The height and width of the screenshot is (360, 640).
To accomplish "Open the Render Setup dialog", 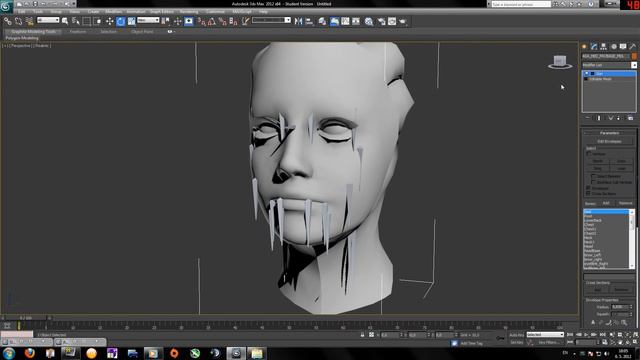I will pyautogui.click(x=381, y=21).
